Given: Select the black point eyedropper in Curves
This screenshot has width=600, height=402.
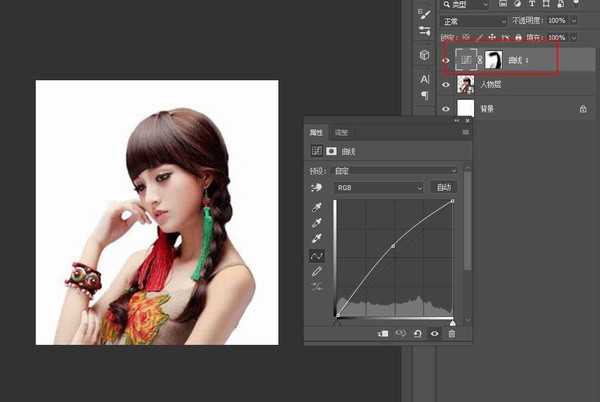Looking at the screenshot, I should tap(317, 205).
